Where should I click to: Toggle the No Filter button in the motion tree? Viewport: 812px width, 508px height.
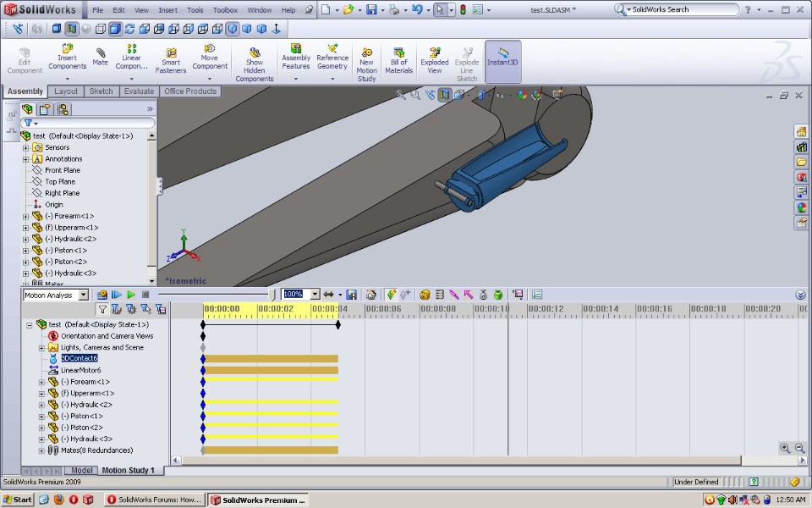point(102,310)
